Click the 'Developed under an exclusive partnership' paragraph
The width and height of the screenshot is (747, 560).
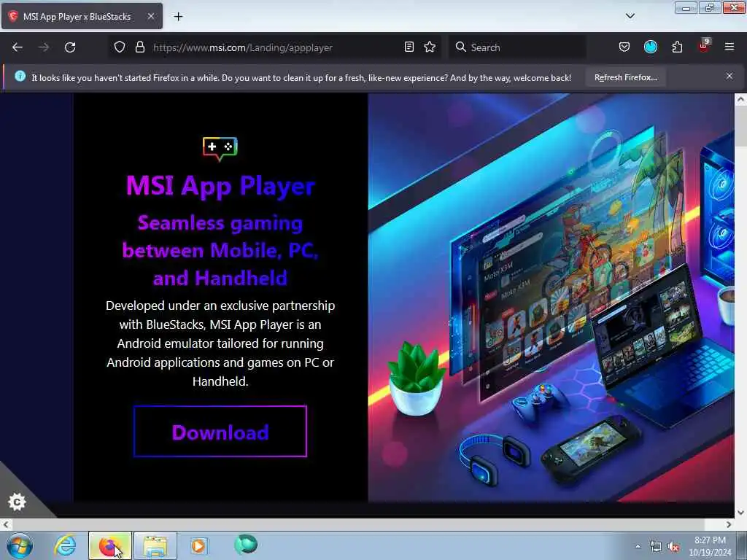[220, 343]
